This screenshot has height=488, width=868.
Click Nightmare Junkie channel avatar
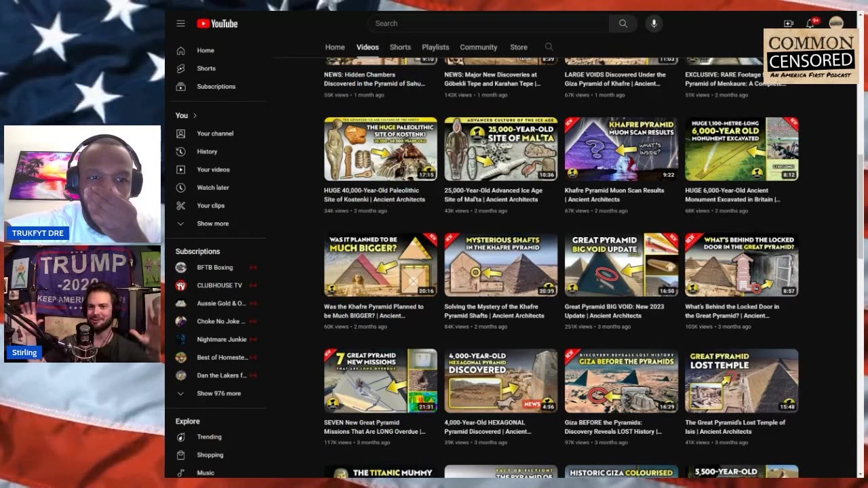coord(180,340)
